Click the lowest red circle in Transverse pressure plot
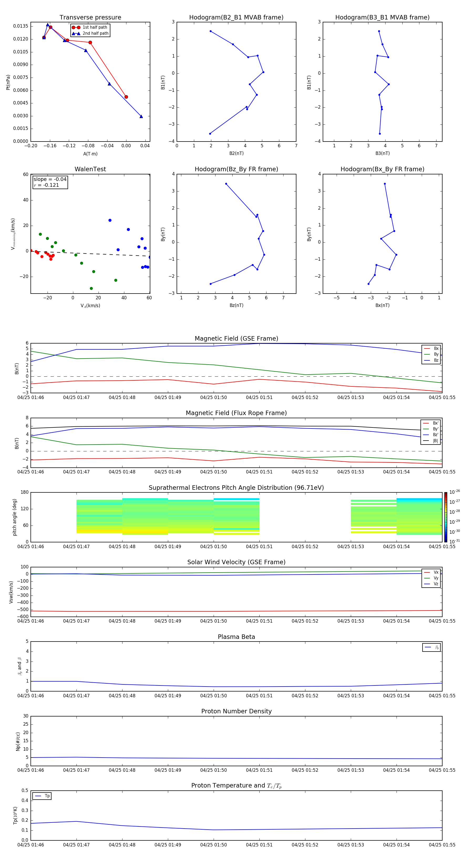Image resolution: width=473 pixels, height=868 pixels. pos(126,97)
